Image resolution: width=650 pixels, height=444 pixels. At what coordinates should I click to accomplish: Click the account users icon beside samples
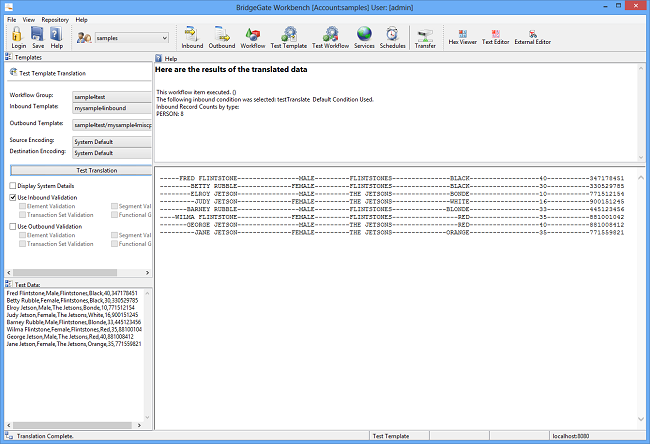pos(84,38)
